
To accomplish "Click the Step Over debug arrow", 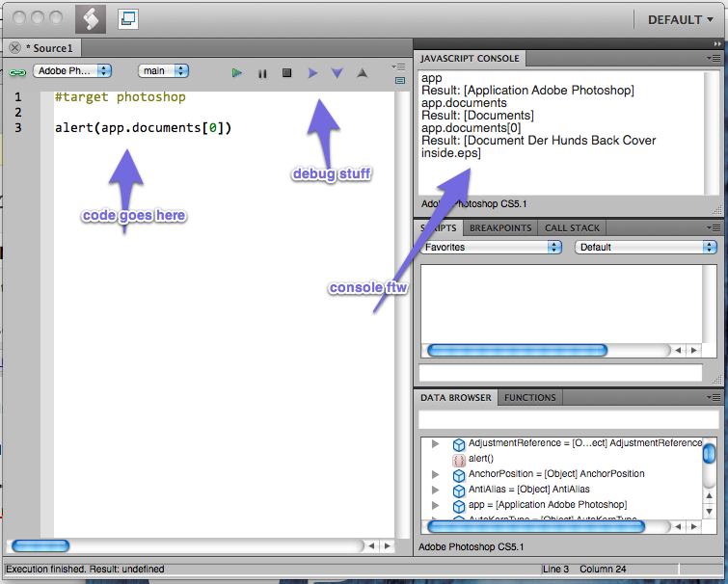I will pyautogui.click(x=312, y=73).
